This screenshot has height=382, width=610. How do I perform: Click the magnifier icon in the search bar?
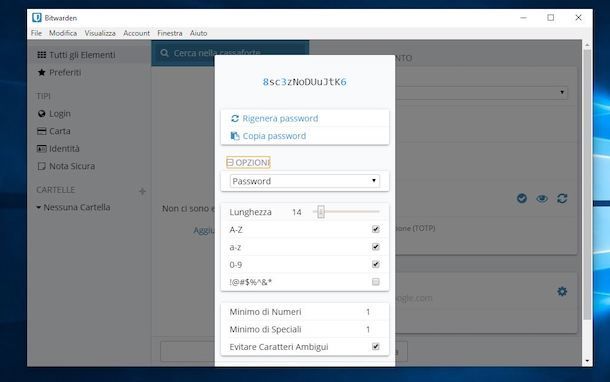pyautogui.click(x=164, y=53)
